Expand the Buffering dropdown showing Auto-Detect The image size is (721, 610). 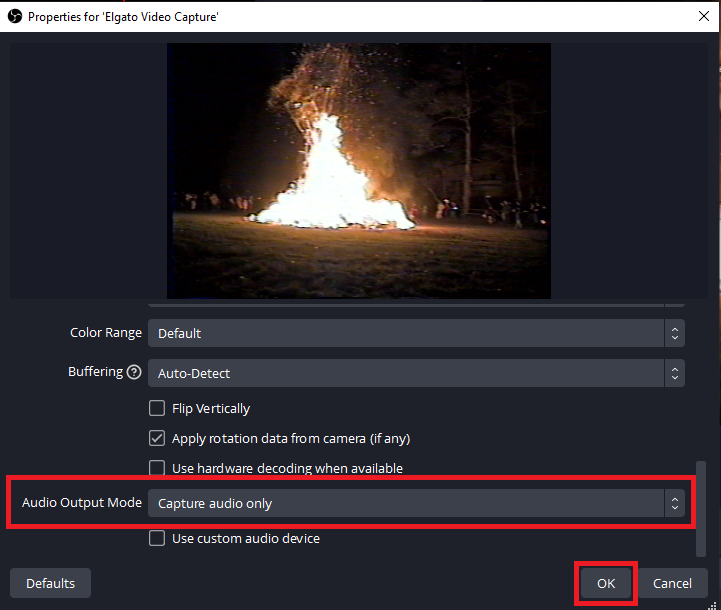point(405,374)
